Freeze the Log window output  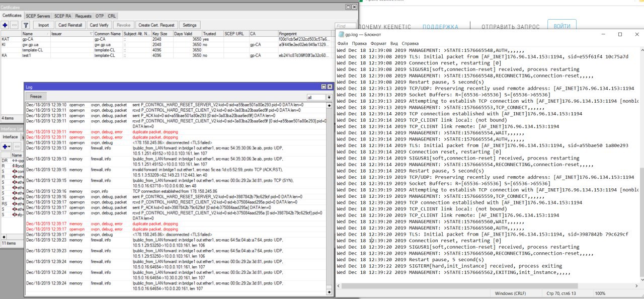pyautogui.click(x=36, y=96)
